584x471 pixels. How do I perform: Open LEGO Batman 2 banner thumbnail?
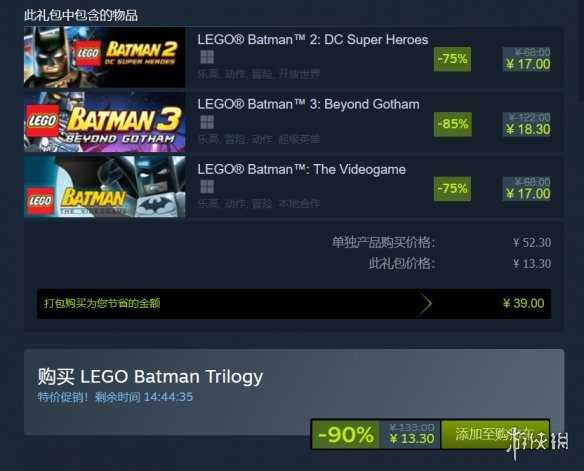pyautogui.click(x=105, y=57)
